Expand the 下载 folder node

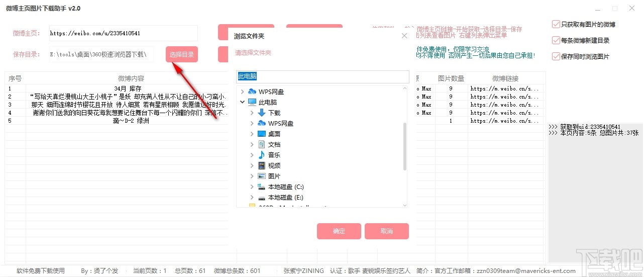(x=252, y=113)
